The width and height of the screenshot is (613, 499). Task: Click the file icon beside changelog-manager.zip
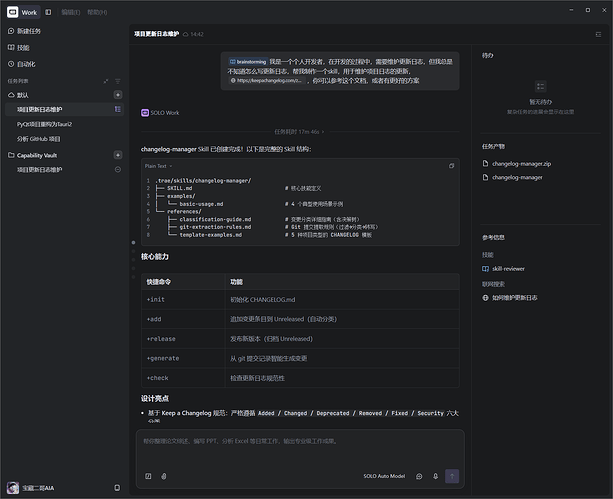pos(485,163)
